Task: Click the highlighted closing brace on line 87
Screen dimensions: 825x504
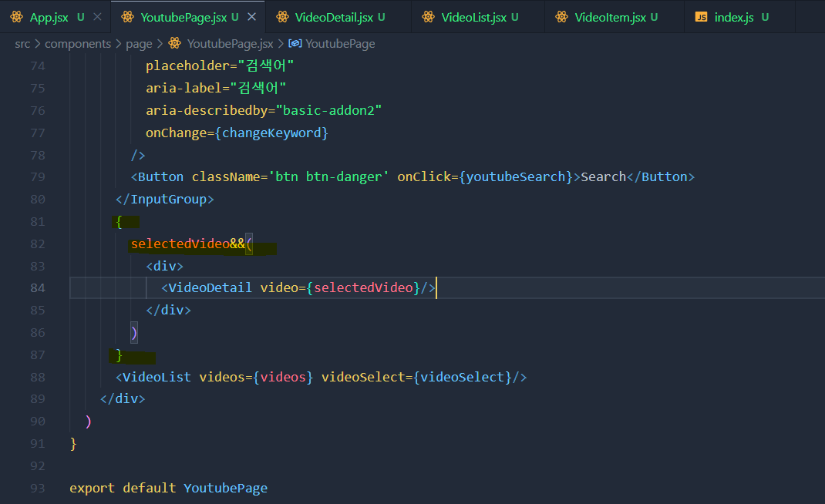Action: click(x=119, y=355)
